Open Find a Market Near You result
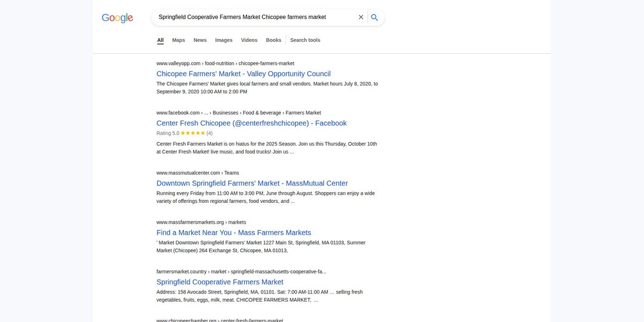 (234, 233)
